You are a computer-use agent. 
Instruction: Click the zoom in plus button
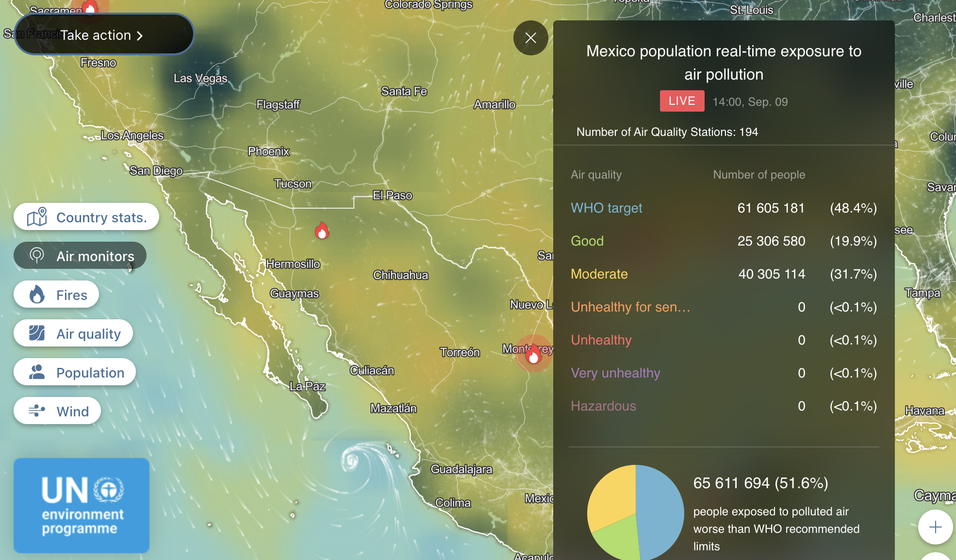[935, 527]
